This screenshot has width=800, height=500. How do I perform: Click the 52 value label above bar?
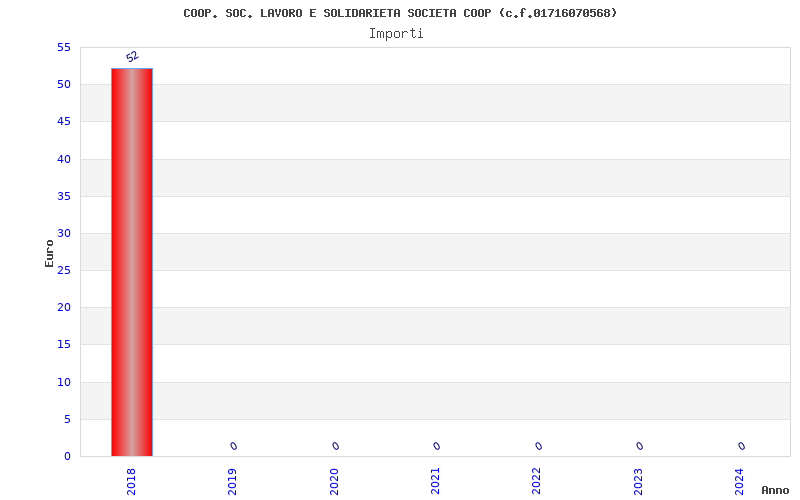[x=133, y=56]
